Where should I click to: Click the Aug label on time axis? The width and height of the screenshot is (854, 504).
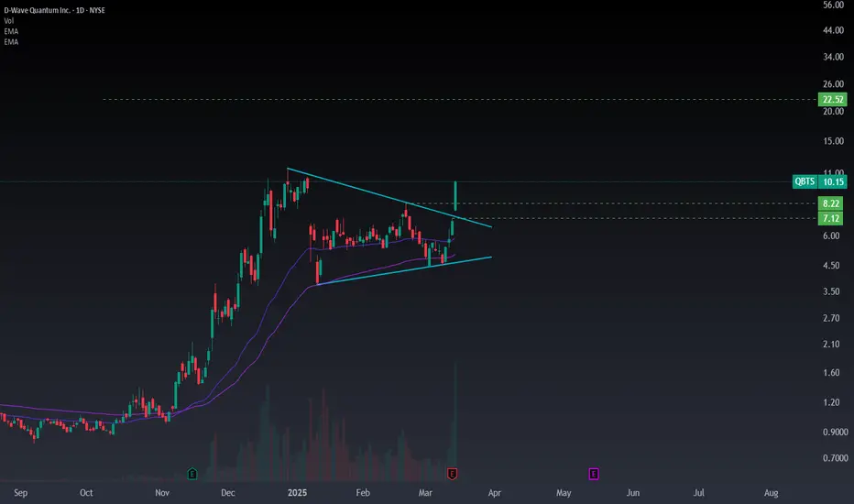pyautogui.click(x=771, y=493)
